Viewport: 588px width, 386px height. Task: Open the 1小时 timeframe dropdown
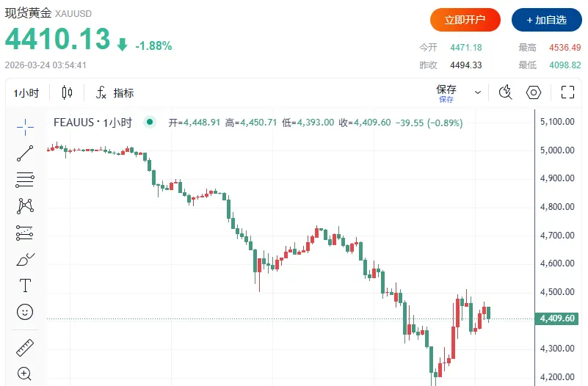[26, 93]
